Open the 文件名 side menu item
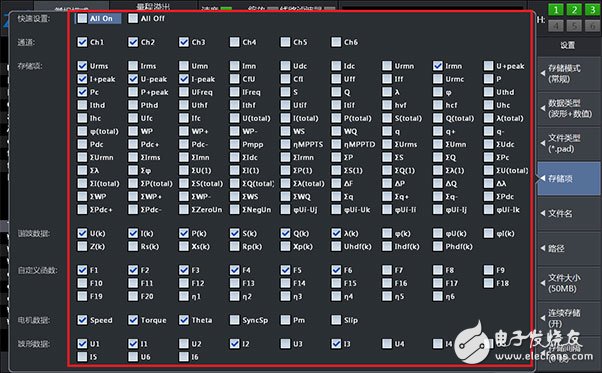602x373 pixels. point(569,213)
